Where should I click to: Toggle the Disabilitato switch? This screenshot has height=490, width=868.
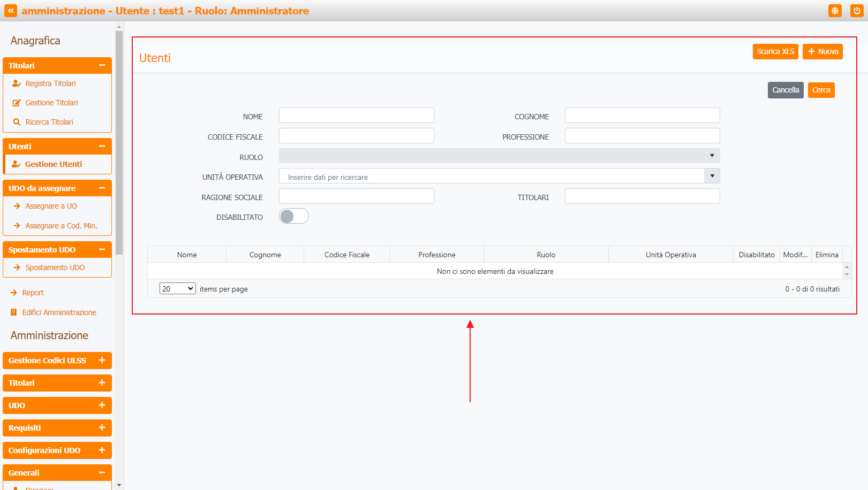(293, 216)
